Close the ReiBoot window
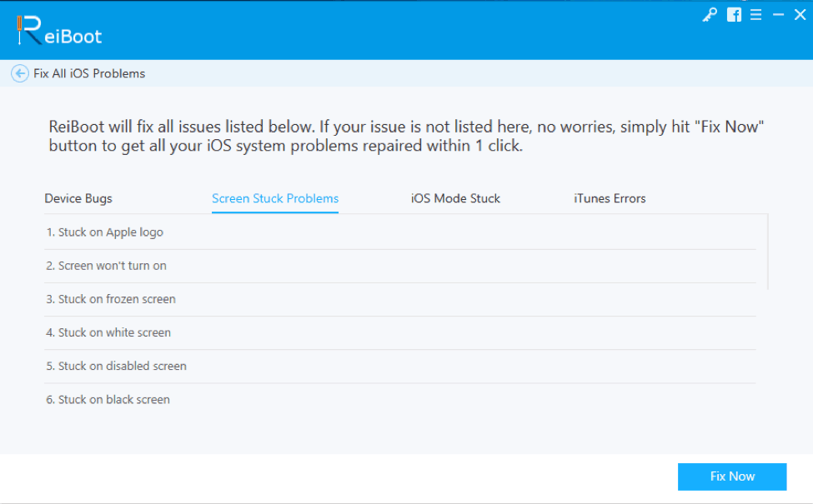The width and height of the screenshot is (813, 504). point(800,15)
